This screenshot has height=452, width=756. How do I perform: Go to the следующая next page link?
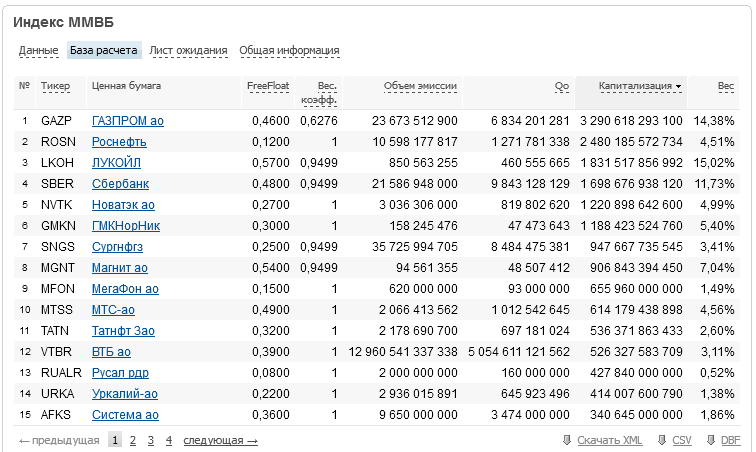(x=220, y=440)
